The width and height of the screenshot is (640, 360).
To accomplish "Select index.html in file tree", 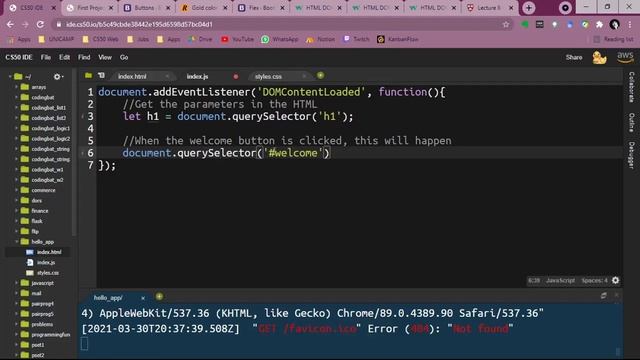I will (x=49, y=252).
